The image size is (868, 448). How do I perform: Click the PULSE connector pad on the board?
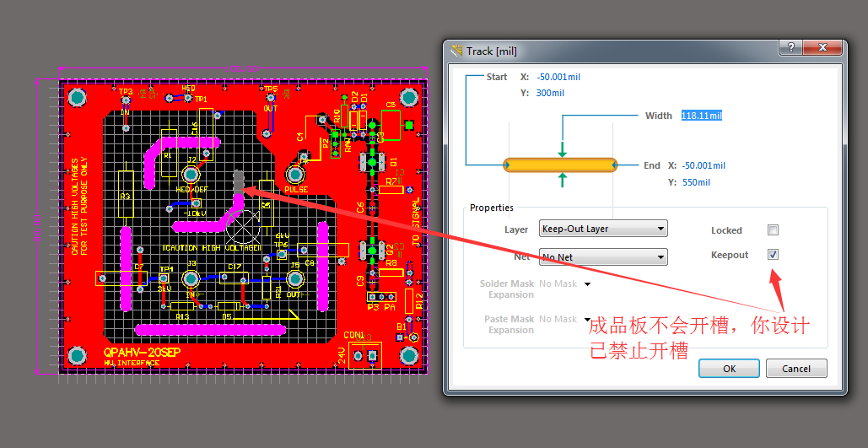pyautogui.click(x=295, y=175)
